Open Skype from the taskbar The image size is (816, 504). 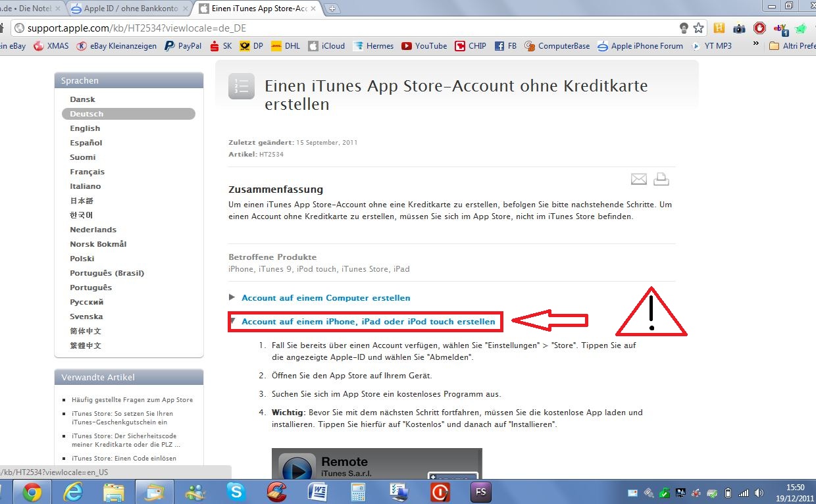236,491
